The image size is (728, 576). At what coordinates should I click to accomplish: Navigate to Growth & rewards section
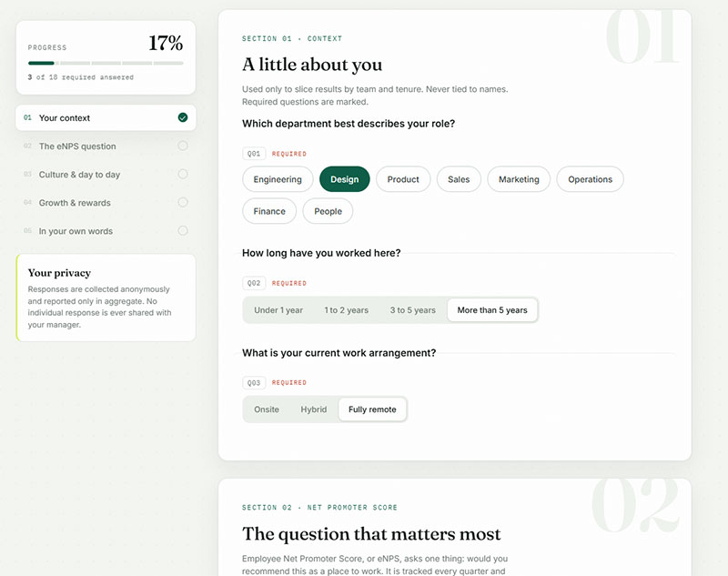point(106,203)
